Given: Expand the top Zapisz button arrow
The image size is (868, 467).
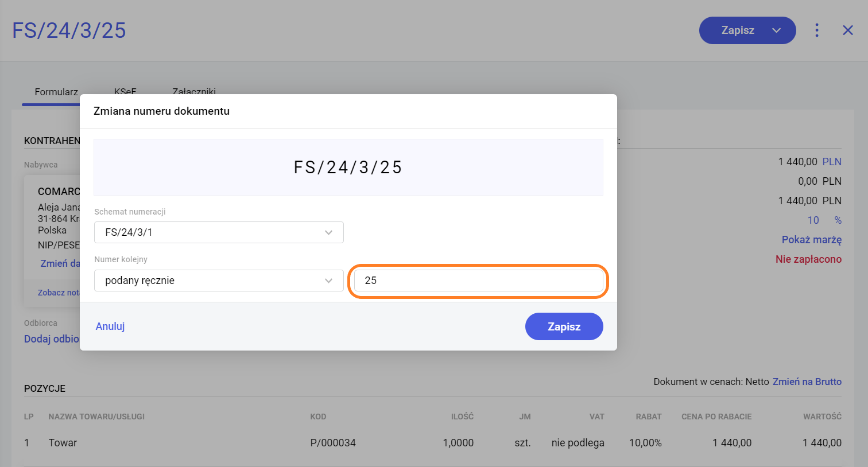Looking at the screenshot, I should [777, 30].
